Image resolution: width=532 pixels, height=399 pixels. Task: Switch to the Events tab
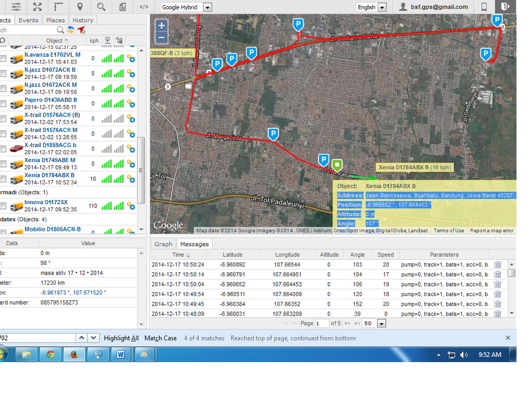[x=28, y=20]
